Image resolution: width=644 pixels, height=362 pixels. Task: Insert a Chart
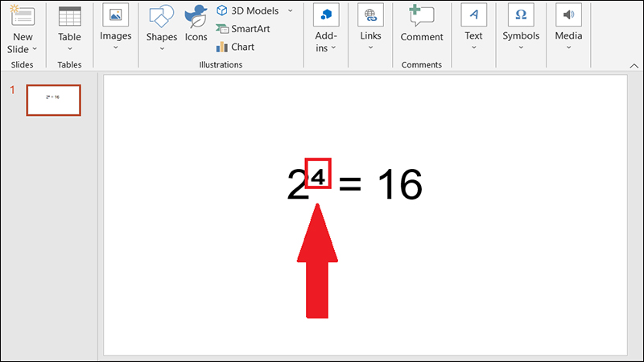[x=235, y=47]
